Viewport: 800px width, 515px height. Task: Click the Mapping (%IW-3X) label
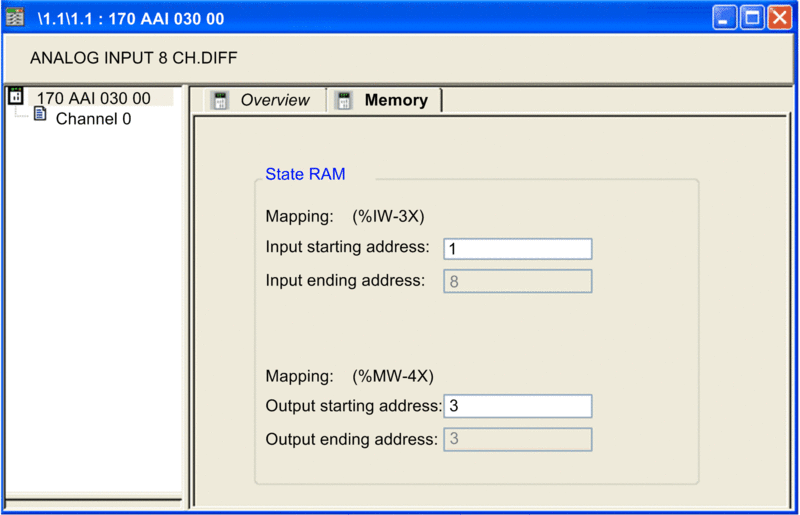tap(347, 216)
